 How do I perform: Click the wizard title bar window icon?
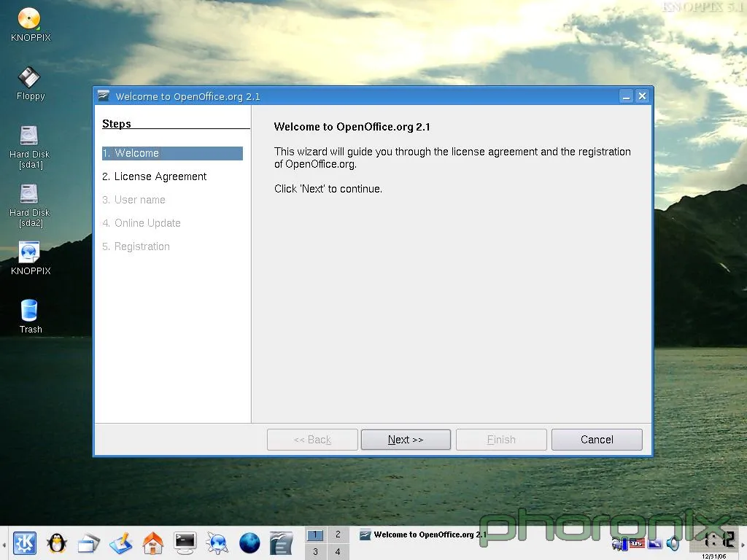(x=104, y=96)
